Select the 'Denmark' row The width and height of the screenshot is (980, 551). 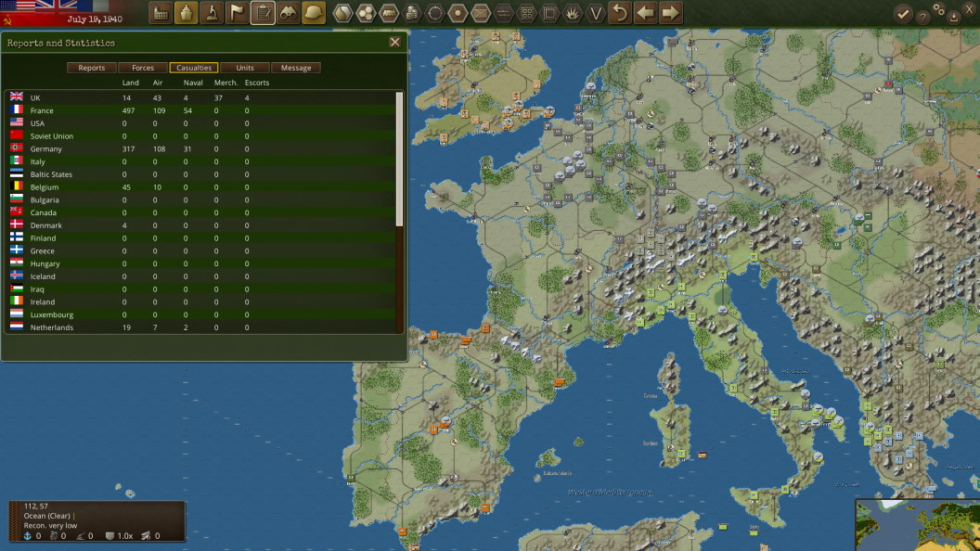pos(200,225)
